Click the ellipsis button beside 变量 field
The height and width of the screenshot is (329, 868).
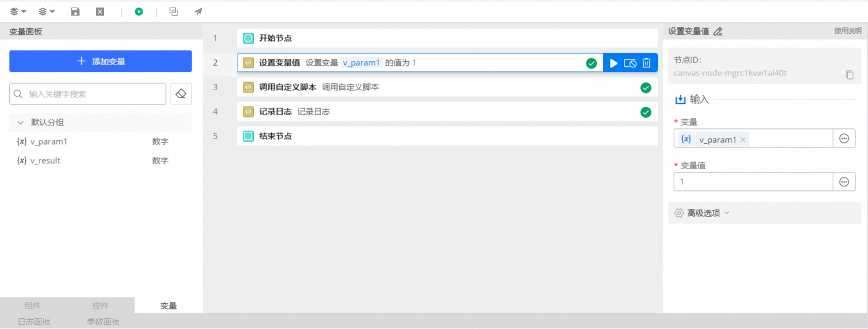[x=844, y=139]
